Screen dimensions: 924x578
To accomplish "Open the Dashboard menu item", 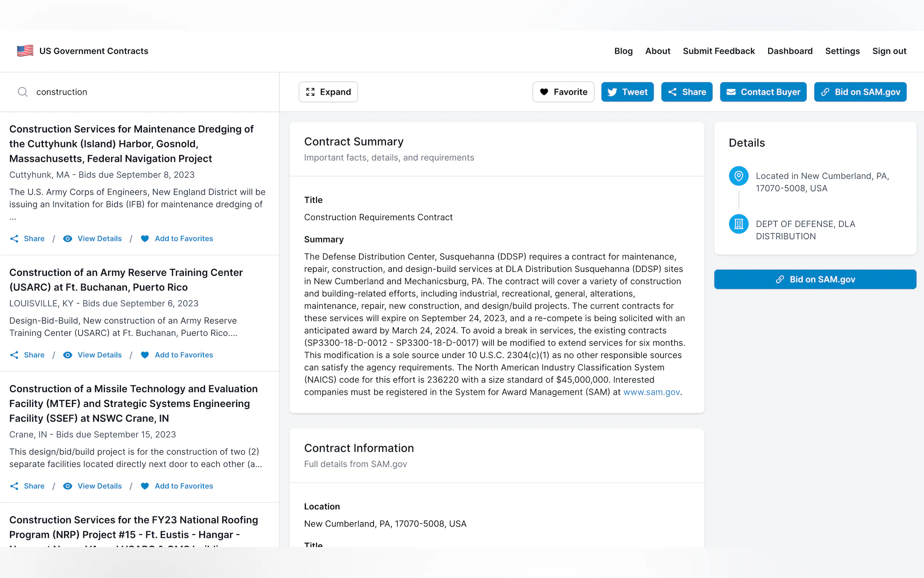I will [789, 51].
